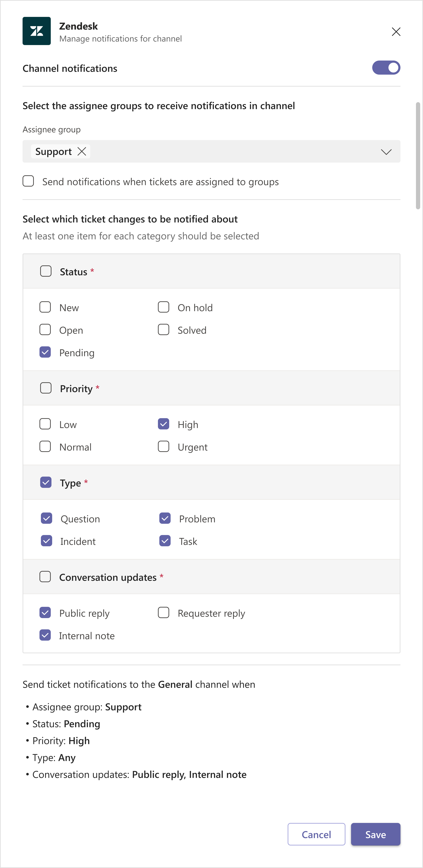Select the Solved status checkbox

tap(164, 329)
